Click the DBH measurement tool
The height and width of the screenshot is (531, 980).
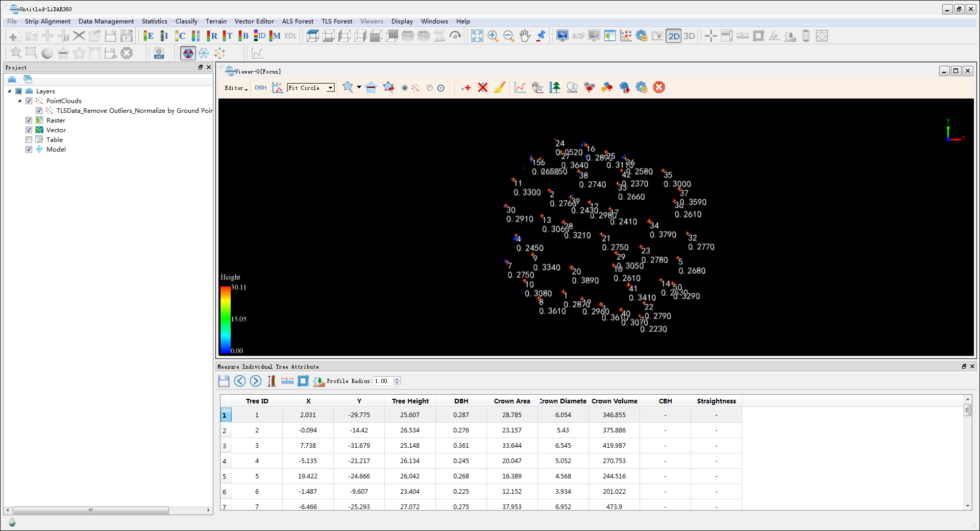[260, 87]
